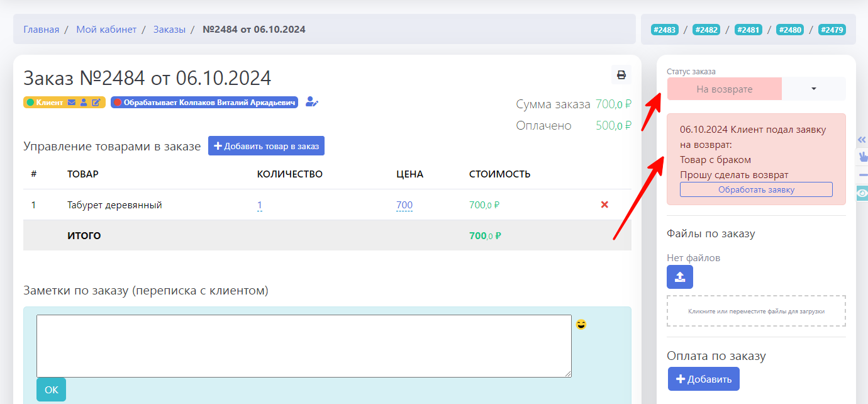Open Заказы in the breadcrumb

[x=169, y=30]
